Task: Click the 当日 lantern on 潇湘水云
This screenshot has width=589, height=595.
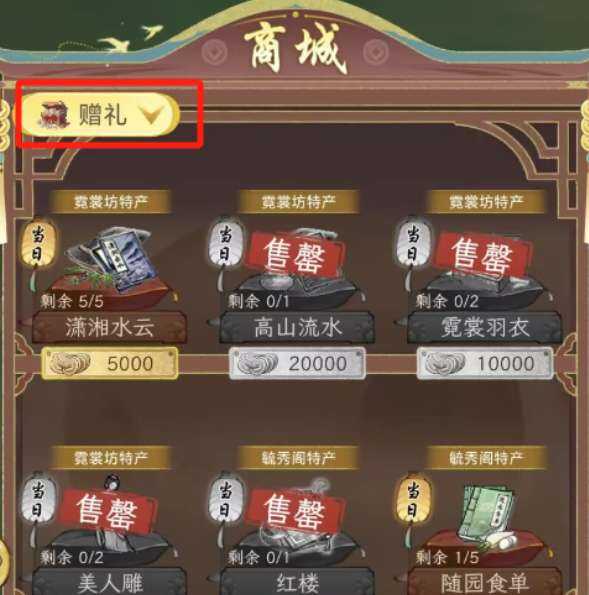Action: click(x=37, y=244)
